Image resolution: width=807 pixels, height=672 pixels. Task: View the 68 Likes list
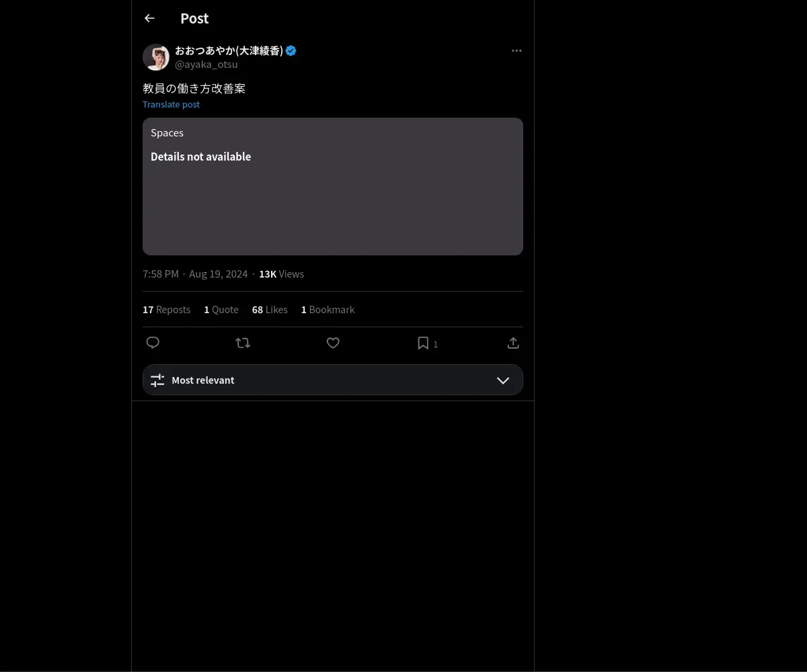click(270, 310)
